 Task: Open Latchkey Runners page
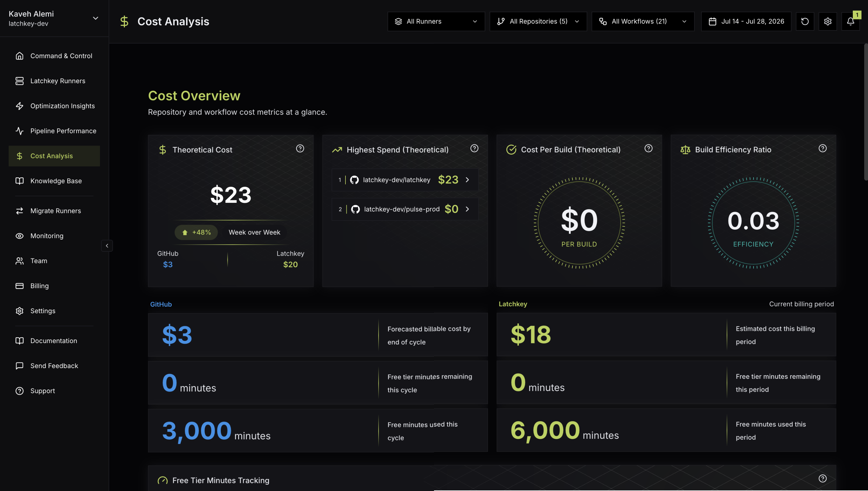(54, 81)
